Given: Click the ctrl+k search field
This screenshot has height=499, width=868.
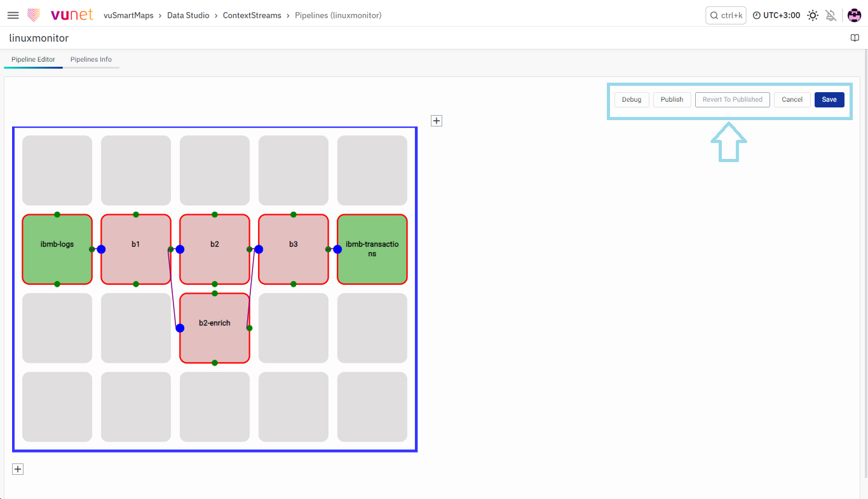Looking at the screenshot, I should pos(726,15).
